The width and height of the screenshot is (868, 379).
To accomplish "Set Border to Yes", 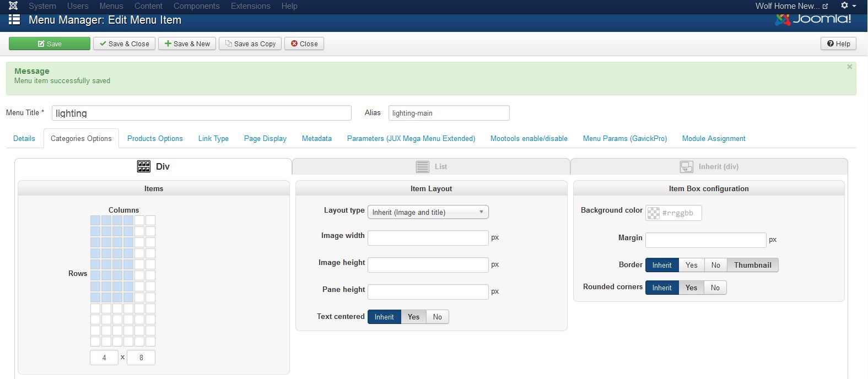I will [x=692, y=265].
